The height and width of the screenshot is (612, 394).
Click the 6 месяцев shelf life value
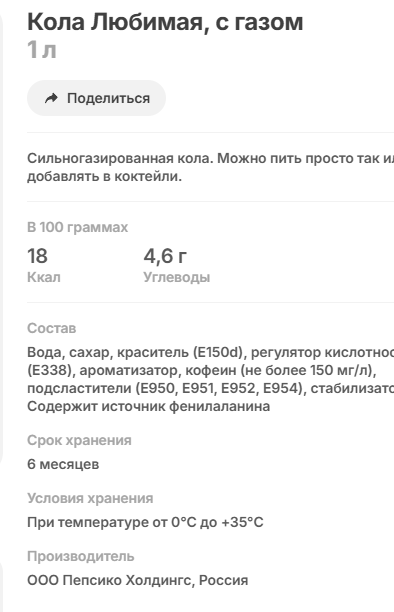pyautogui.click(x=63, y=464)
